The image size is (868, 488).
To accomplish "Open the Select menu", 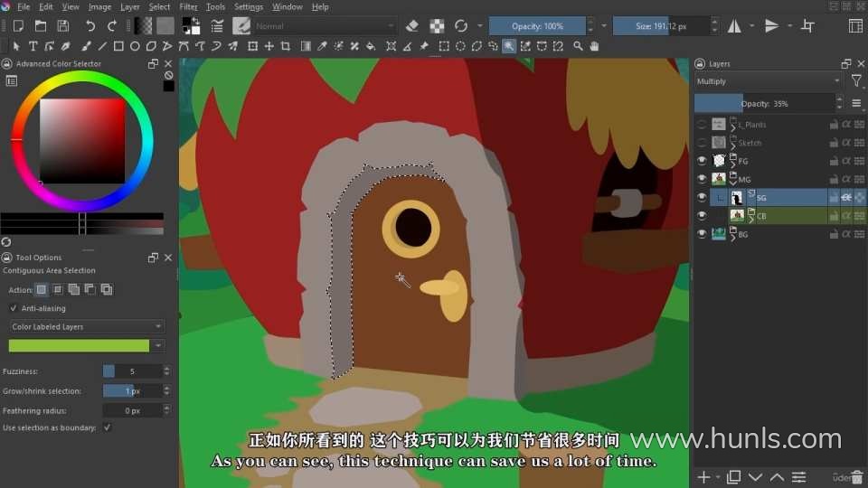I will click(x=159, y=6).
